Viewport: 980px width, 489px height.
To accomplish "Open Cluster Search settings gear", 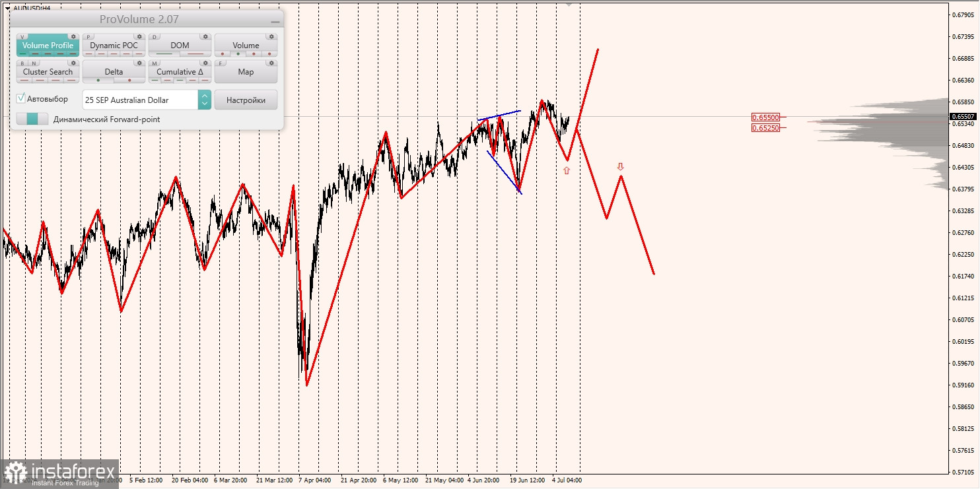I will pos(73,63).
